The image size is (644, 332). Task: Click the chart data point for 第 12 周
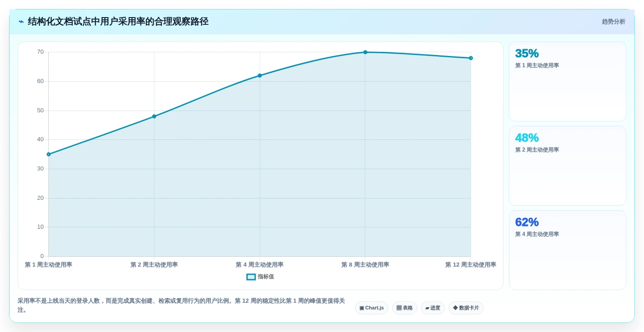click(x=471, y=58)
